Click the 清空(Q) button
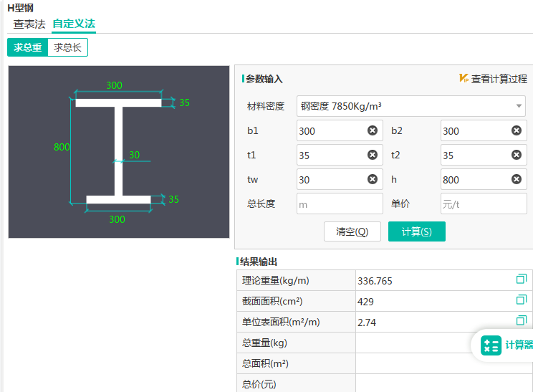 click(x=352, y=231)
